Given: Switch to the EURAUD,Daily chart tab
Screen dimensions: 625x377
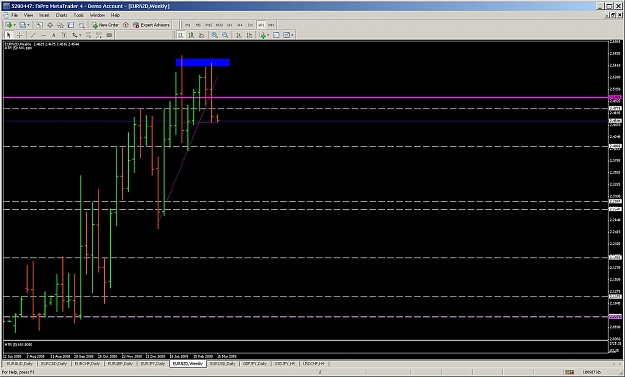Looking at the screenshot, I should 19,364.
